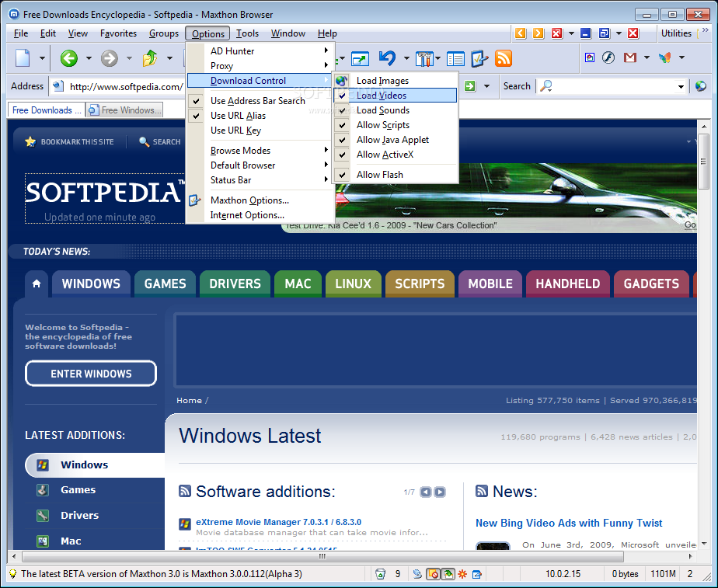The image size is (718, 588).
Task: Click the butterfly MSN icon
Action: click(665, 57)
